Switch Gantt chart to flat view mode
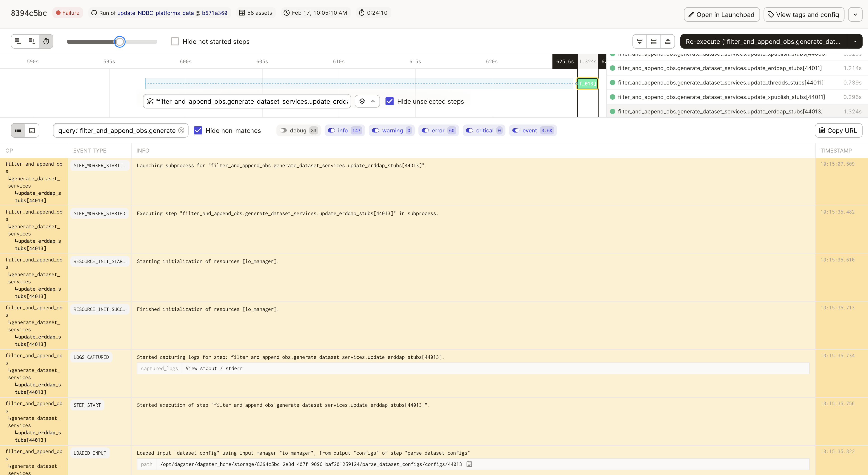This screenshot has height=475, width=868. (18, 41)
